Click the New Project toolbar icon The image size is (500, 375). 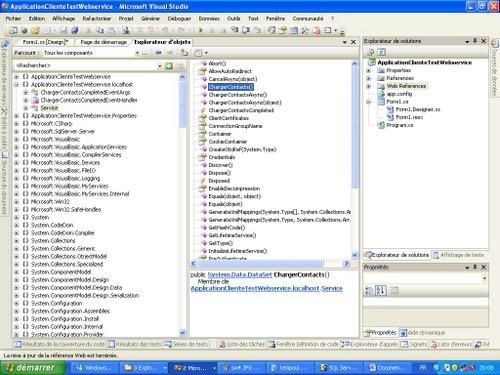point(13,30)
